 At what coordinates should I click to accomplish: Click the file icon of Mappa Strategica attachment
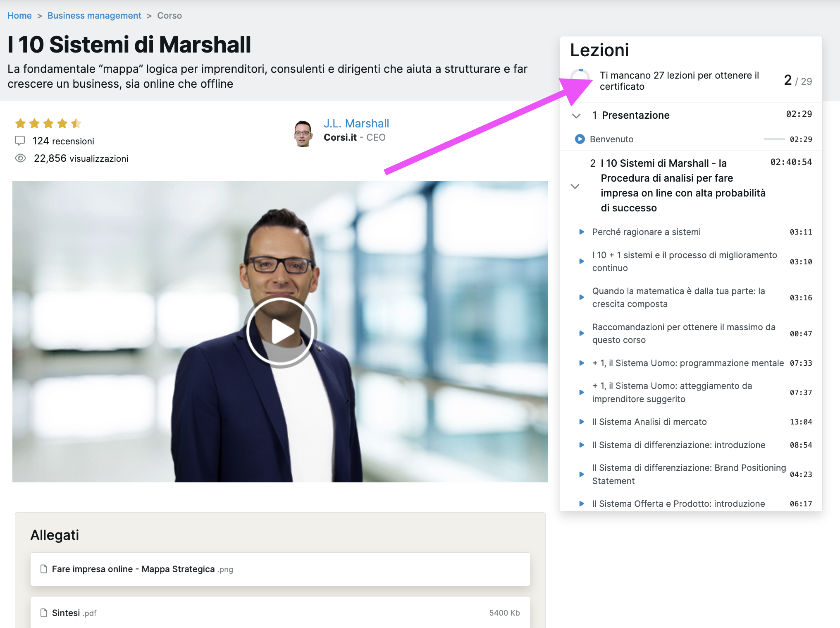tap(43, 569)
